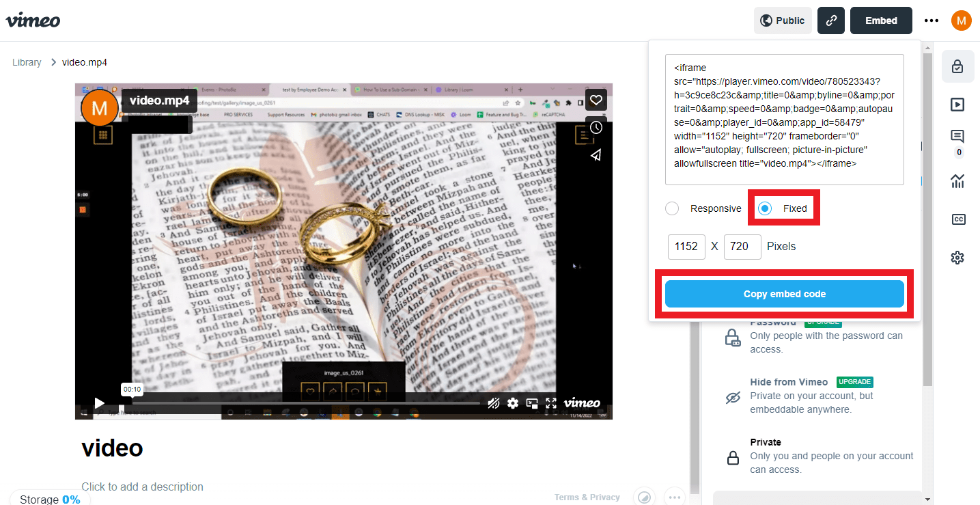Open the three-dot more options menu in header

click(x=932, y=21)
